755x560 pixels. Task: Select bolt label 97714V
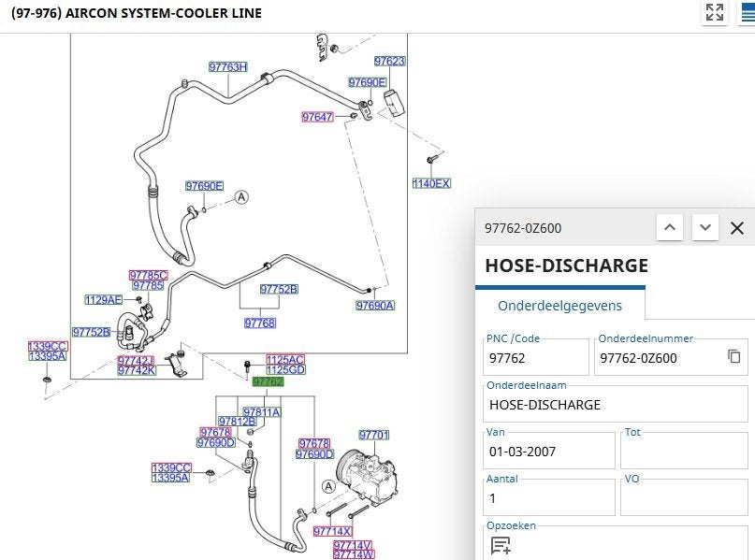coord(353,545)
